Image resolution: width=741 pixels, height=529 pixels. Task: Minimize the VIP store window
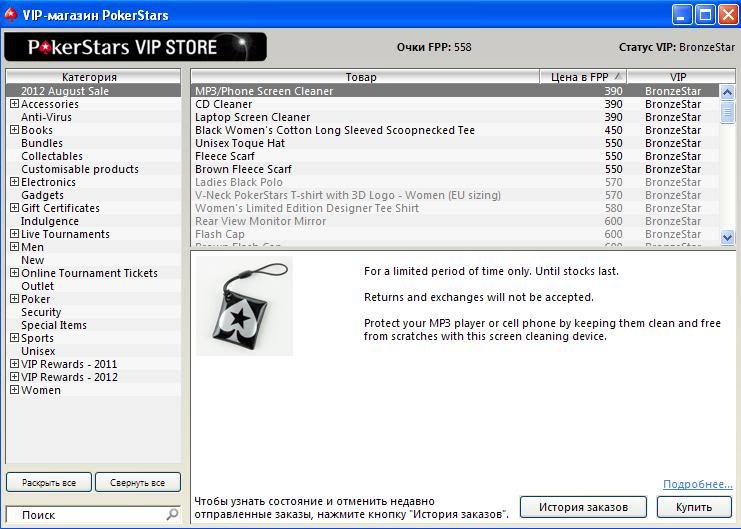point(681,15)
